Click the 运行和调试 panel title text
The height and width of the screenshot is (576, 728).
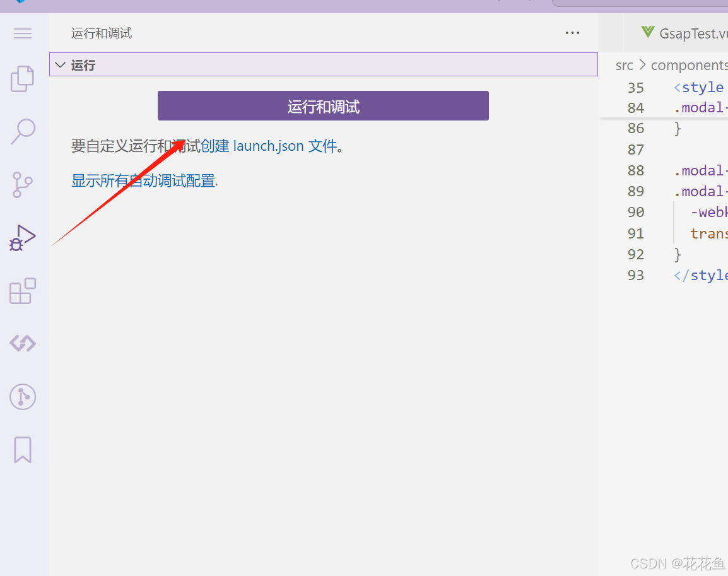click(x=101, y=33)
